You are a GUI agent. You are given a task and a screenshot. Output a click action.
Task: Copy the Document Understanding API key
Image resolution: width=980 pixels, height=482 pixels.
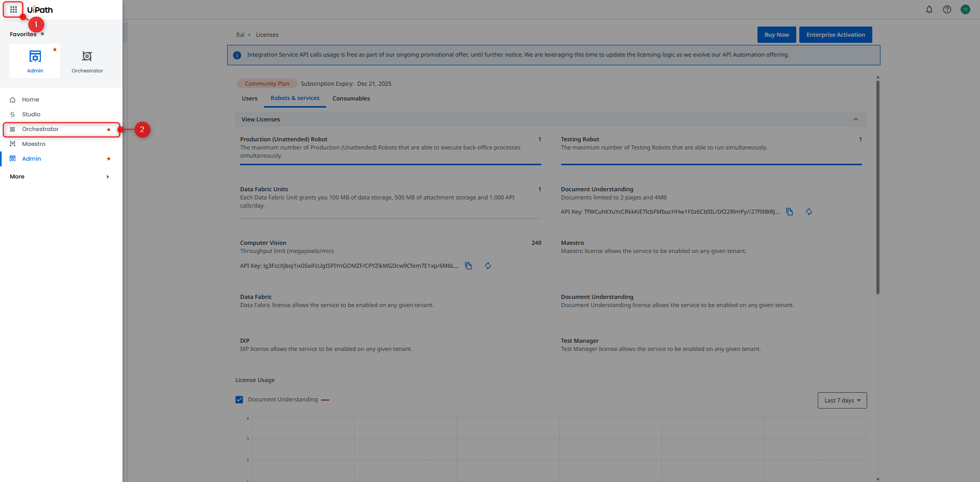(790, 212)
